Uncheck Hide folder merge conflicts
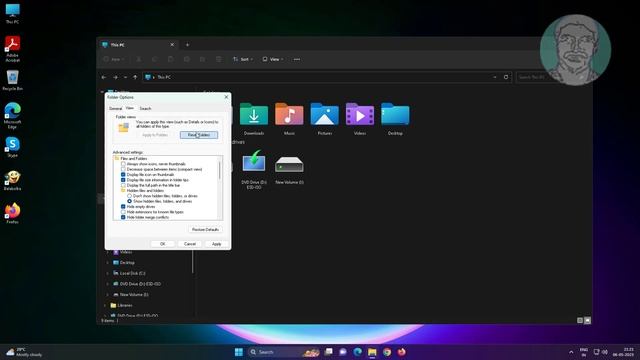 click(123, 217)
